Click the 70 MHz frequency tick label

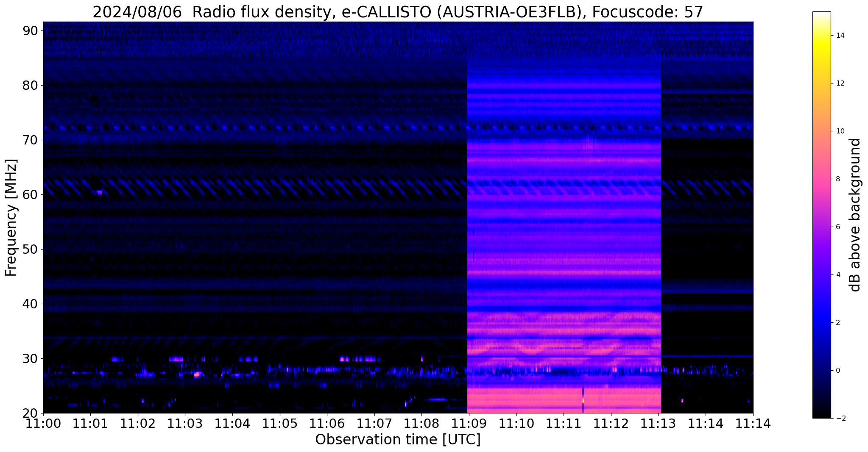tap(31, 140)
